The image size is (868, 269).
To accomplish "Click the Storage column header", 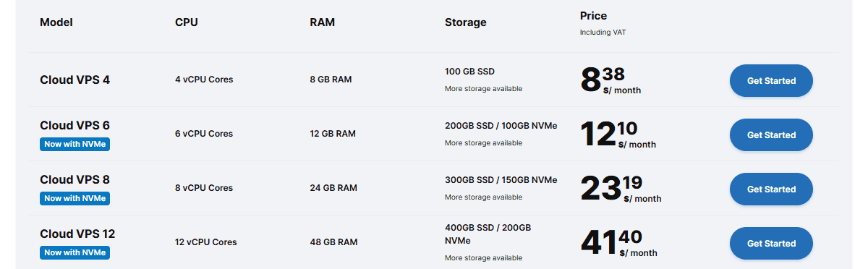I will [x=466, y=22].
